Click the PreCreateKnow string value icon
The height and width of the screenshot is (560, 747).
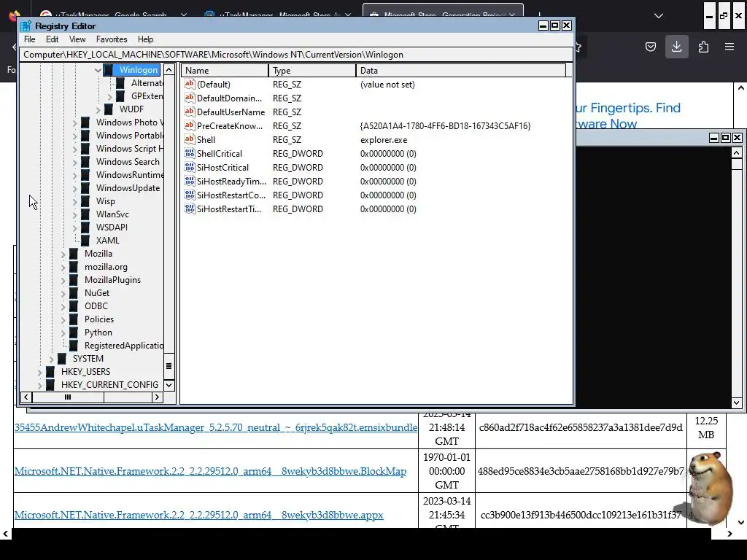[x=190, y=125]
